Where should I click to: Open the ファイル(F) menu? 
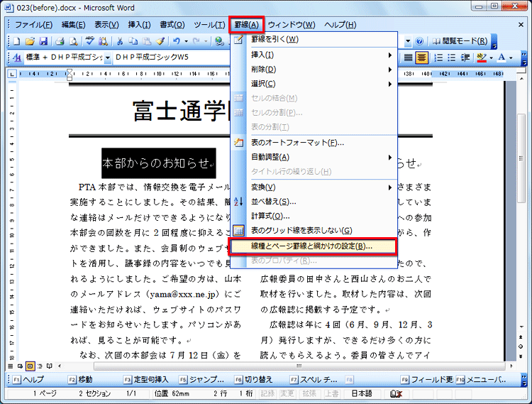tap(33, 25)
